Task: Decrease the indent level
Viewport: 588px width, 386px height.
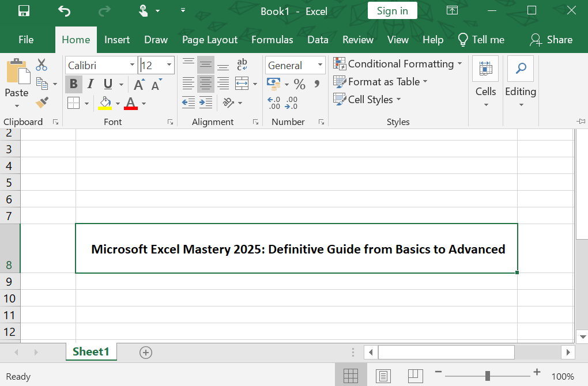Action: [x=189, y=103]
